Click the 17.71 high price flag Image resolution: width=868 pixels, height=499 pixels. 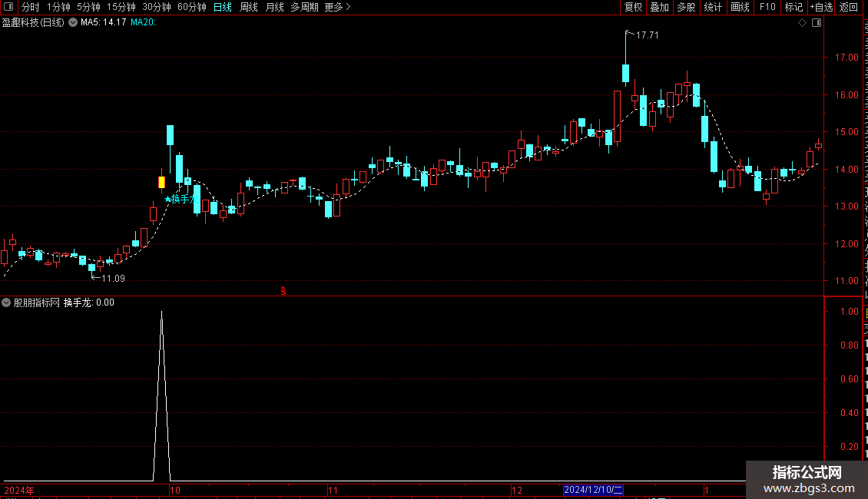pyautogui.click(x=642, y=35)
